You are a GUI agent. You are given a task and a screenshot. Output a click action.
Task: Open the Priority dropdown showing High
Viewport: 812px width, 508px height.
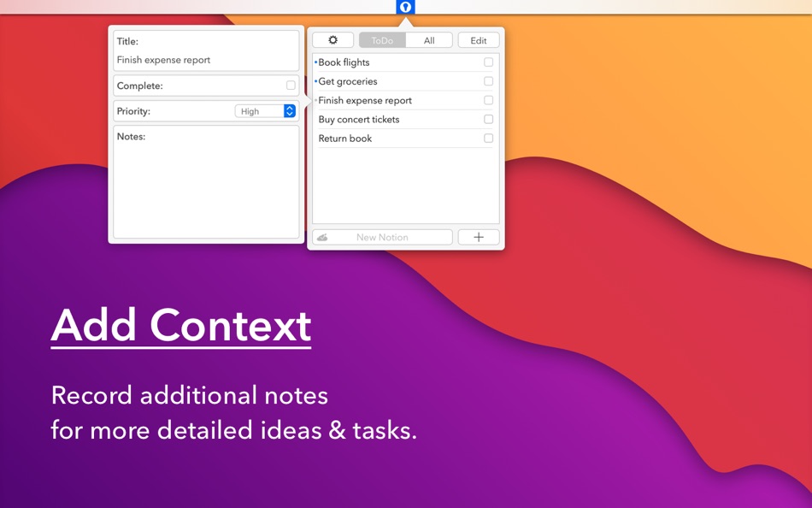[258, 110]
